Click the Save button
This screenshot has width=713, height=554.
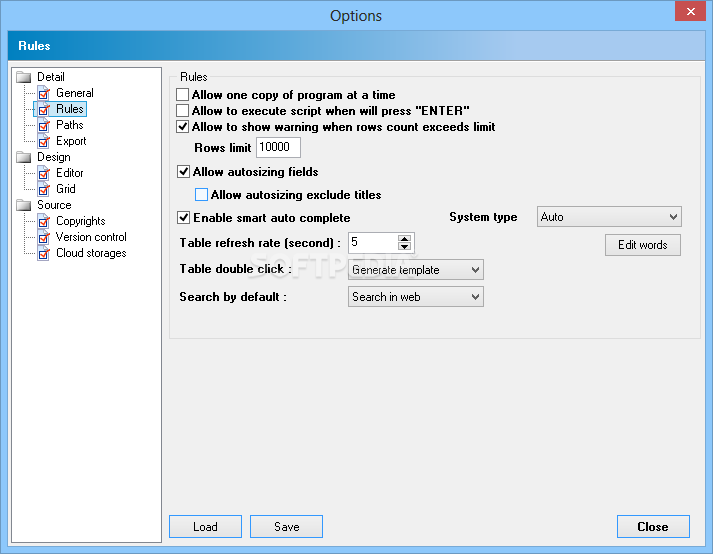286,527
